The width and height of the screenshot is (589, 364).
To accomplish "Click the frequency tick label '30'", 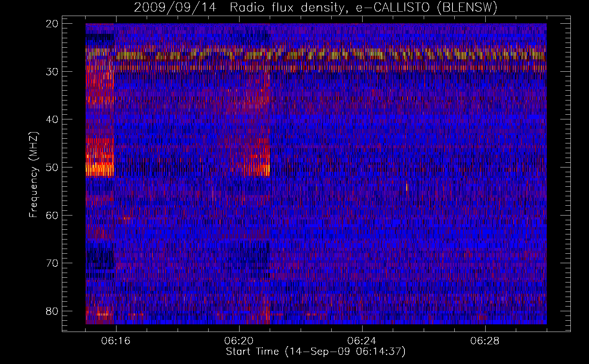I will click(52, 72).
